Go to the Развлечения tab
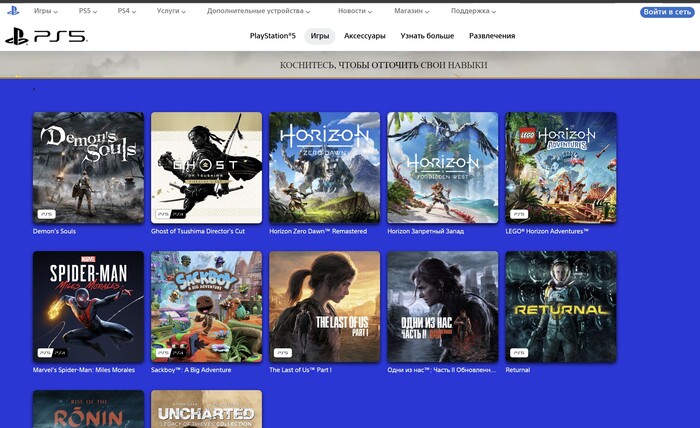 click(x=492, y=36)
